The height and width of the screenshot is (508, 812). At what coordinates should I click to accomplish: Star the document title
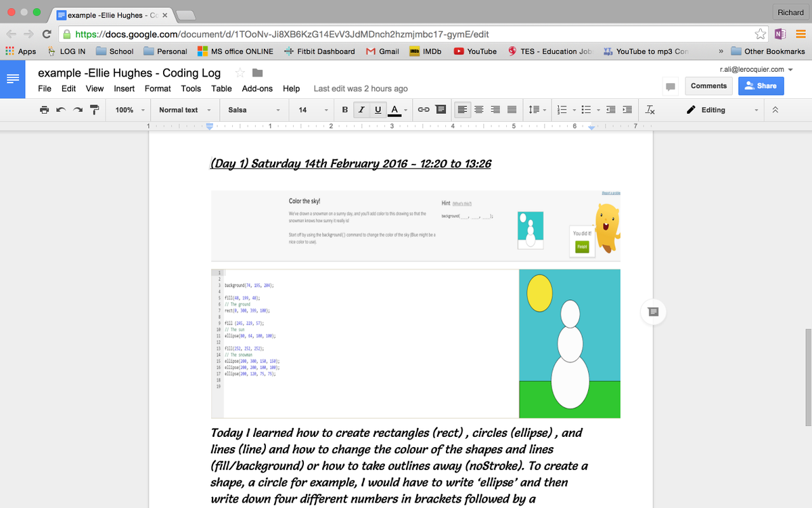239,72
